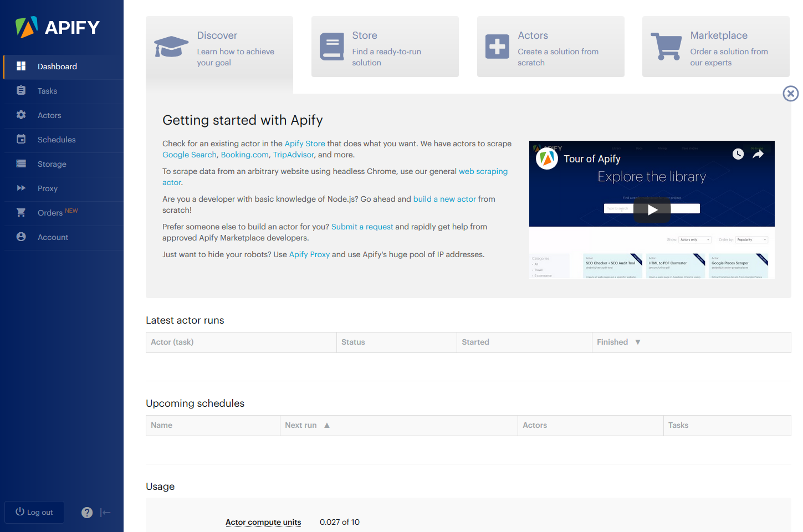803x532 pixels.
Task: Sort schedules by Next run arrow
Action: [x=327, y=425]
